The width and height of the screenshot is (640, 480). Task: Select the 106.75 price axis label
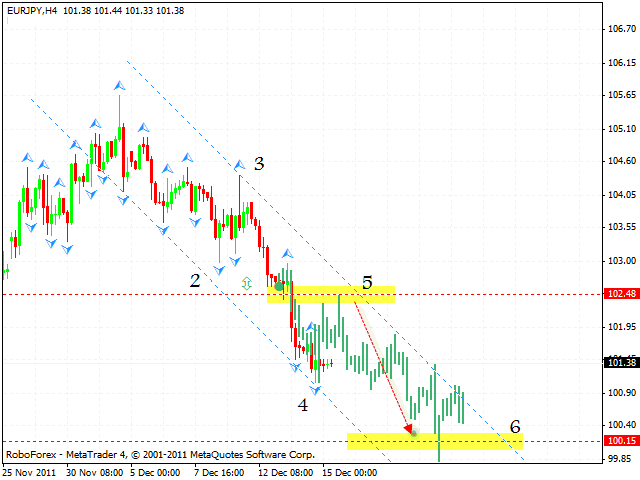click(621, 29)
